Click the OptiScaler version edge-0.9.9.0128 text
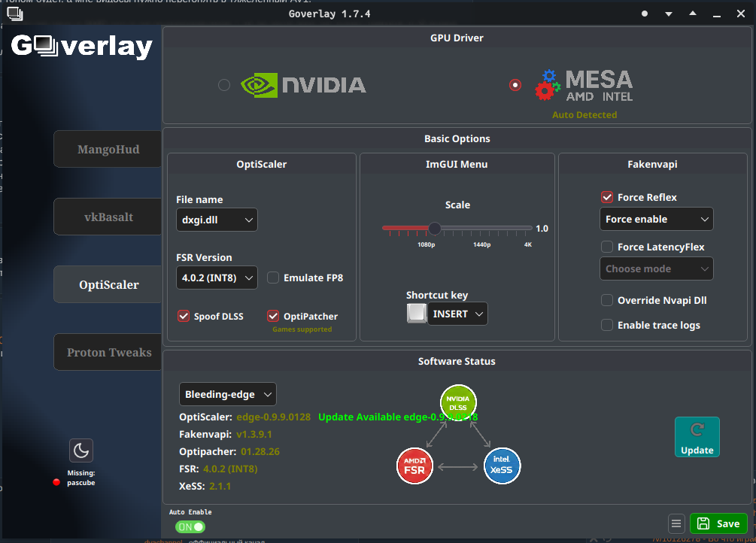This screenshot has width=756, height=543. click(x=273, y=417)
